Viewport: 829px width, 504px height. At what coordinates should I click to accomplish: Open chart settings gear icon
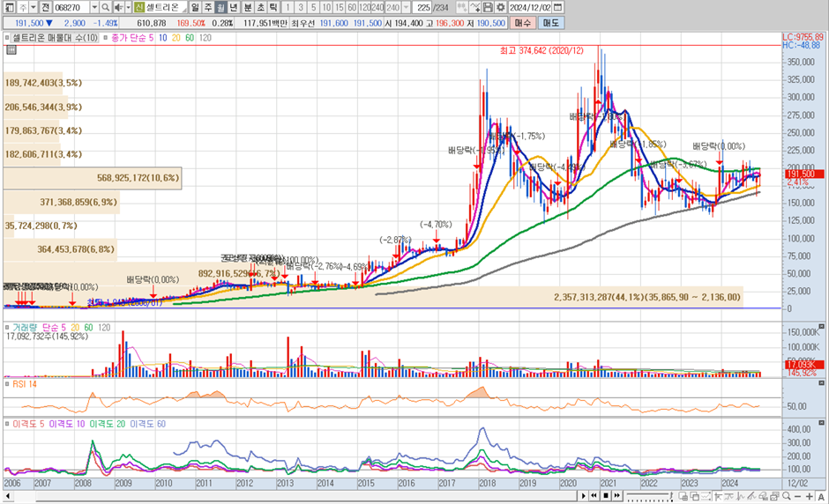pos(500,7)
